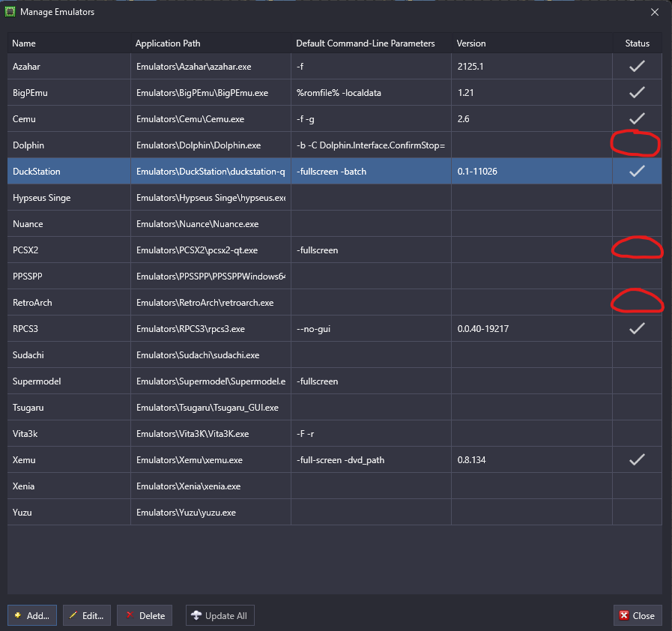Click the Xemu status checkmark
This screenshot has height=631, width=672.
click(637, 459)
